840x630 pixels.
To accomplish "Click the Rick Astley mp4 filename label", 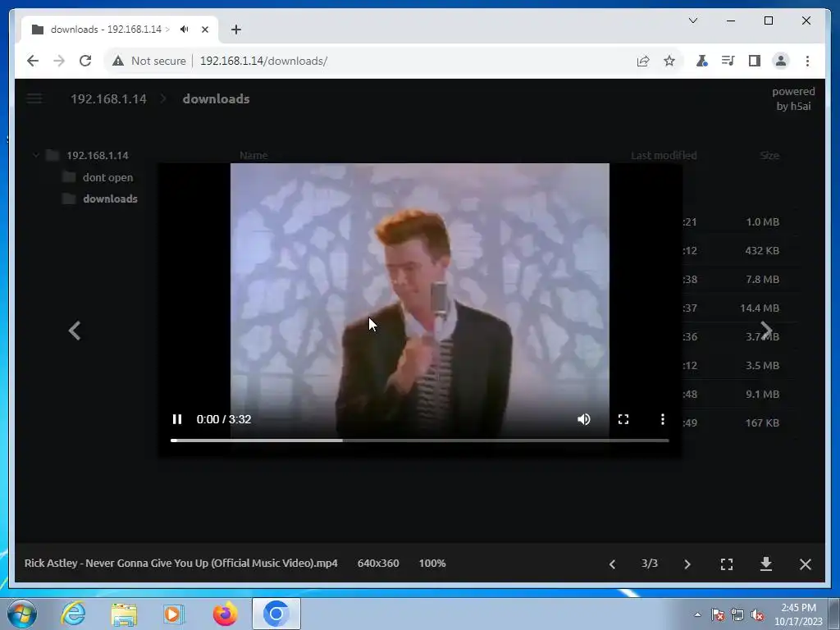I will coord(181,563).
